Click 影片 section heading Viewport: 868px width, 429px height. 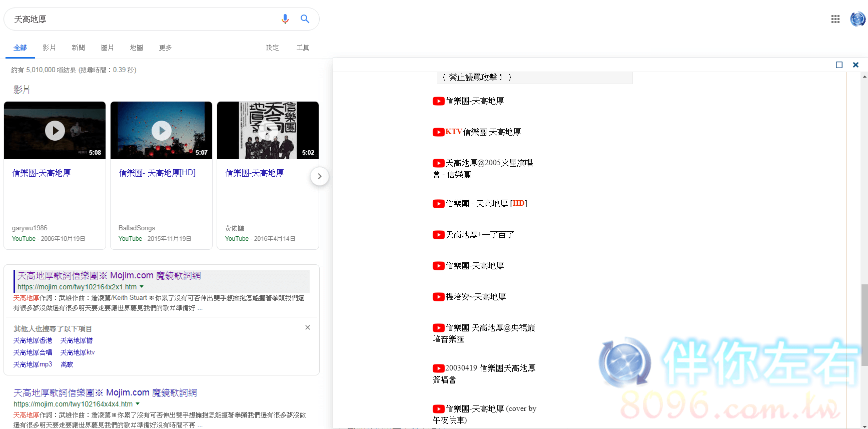pos(22,90)
